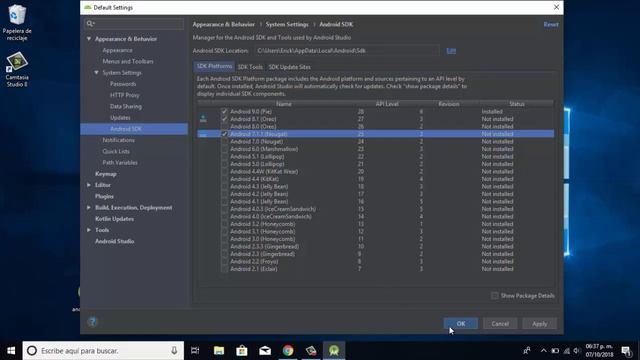Click the Android SDK Location path field
Image resolution: width=640 pixels, height=360 pixels.
click(347, 51)
